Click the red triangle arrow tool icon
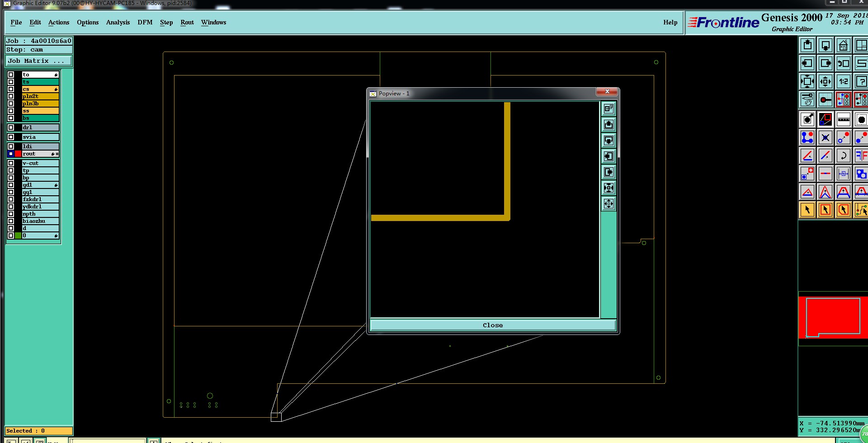 807,192
